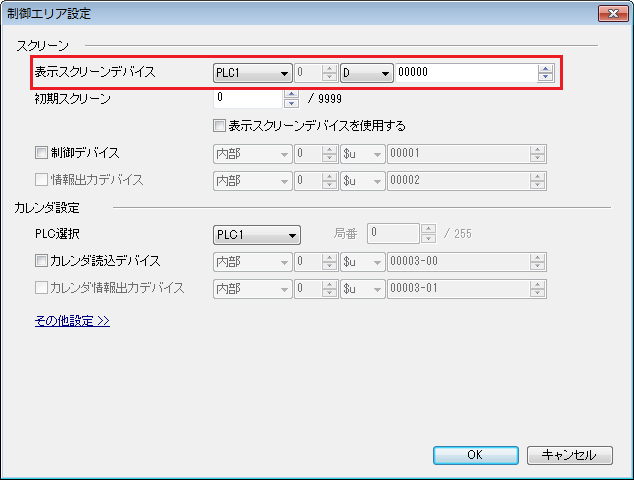Open その他設定 link

[72, 321]
